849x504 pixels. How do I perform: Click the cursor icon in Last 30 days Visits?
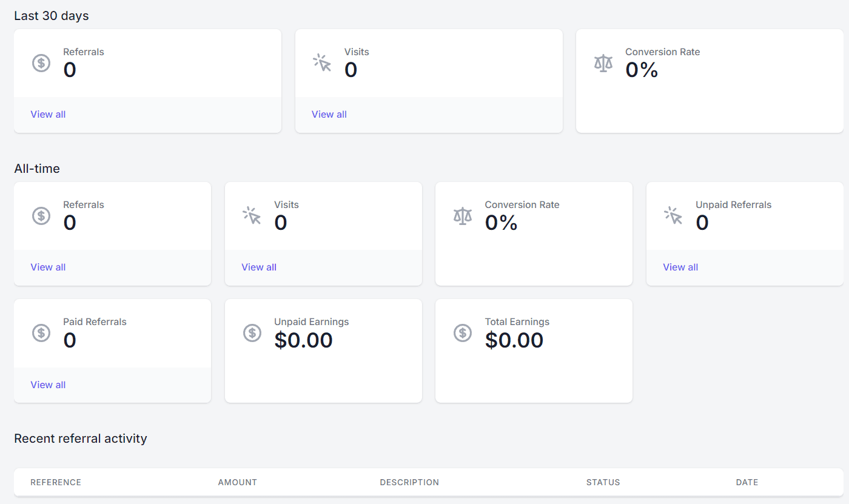[322, 63]
